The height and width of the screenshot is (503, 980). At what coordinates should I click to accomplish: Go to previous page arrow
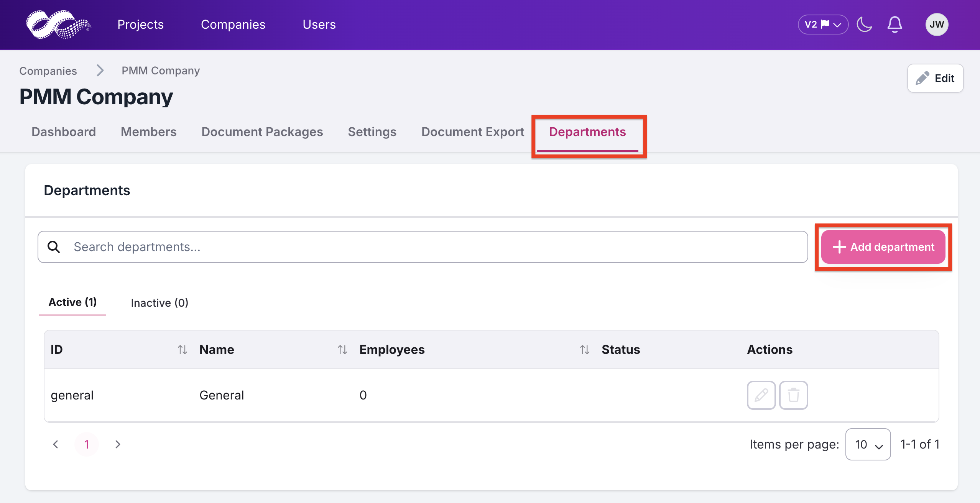[56, 444]
